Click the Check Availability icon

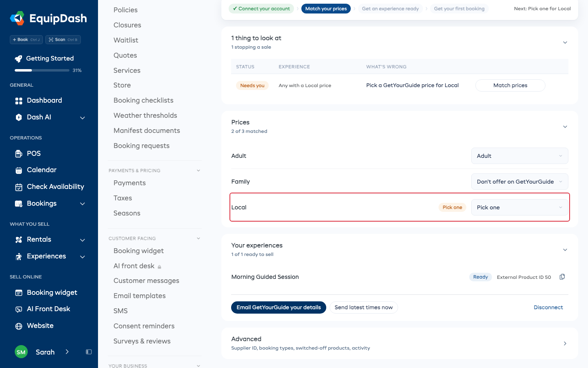pos(19,187)
